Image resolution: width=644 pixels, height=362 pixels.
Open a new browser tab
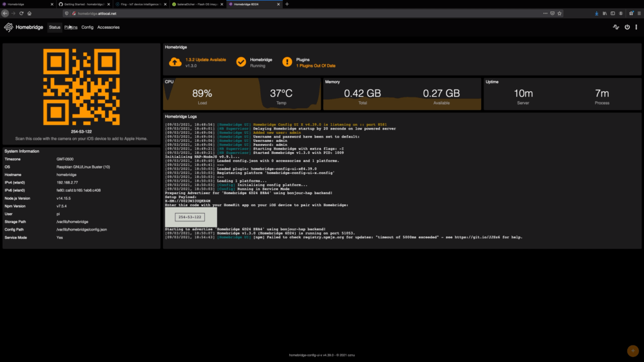(x=287, y=4)
